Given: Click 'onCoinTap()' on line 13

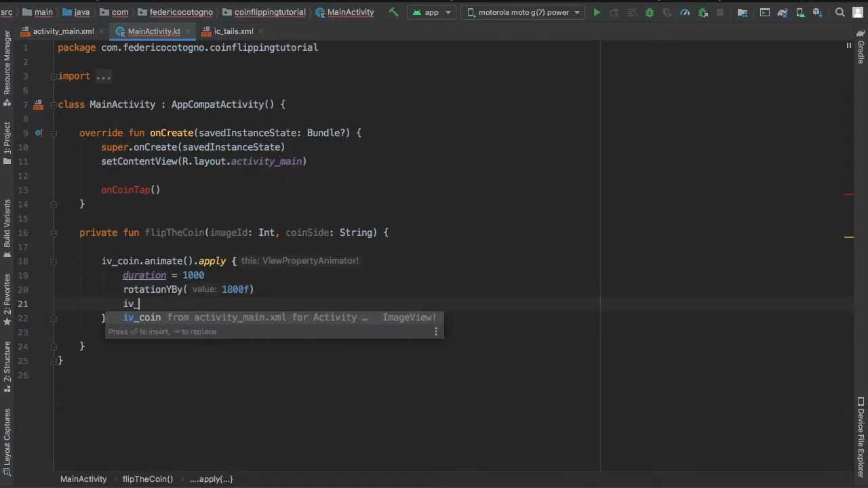Looking at the screenshot, I should 131,190.
